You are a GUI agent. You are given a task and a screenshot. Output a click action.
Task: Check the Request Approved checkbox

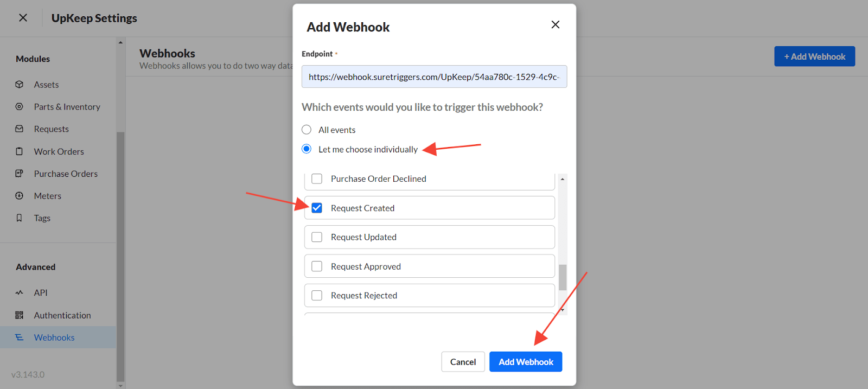point(317,266)
